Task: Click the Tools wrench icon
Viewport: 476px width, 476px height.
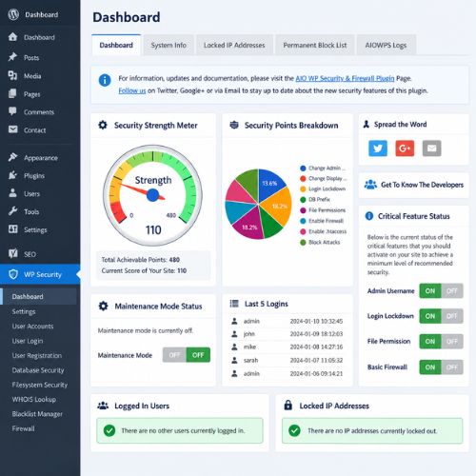Action: pyautogui.click(x=12, y=211)
